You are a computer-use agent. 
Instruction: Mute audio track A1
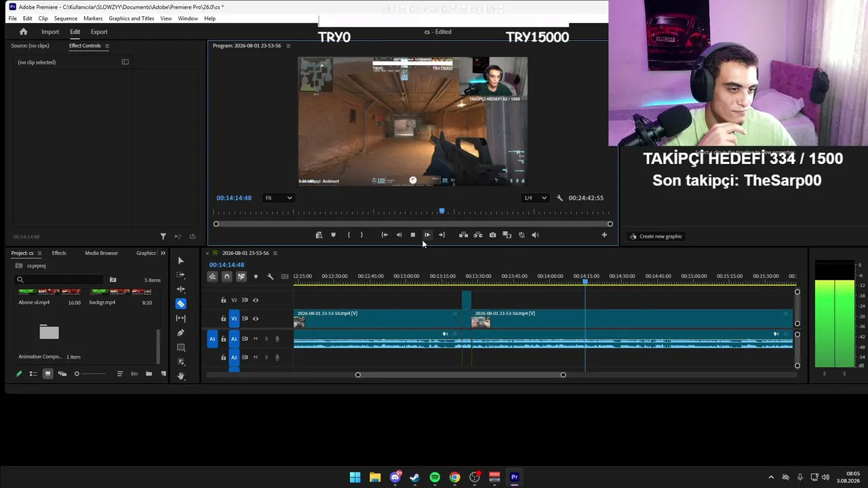coord(256,339)
